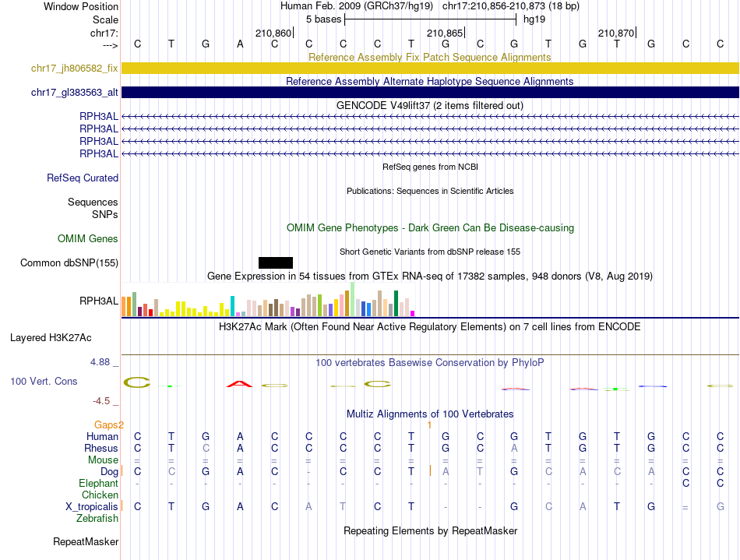Click the GENCODE V49lift37 track title
The width and height of the screenshot is (740, 560).
coord(429,105)
